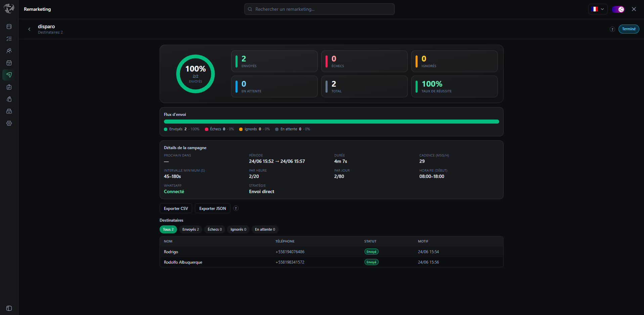Click the Taux de réussite card
The image size is (644, 315).
tap(454, 86)
